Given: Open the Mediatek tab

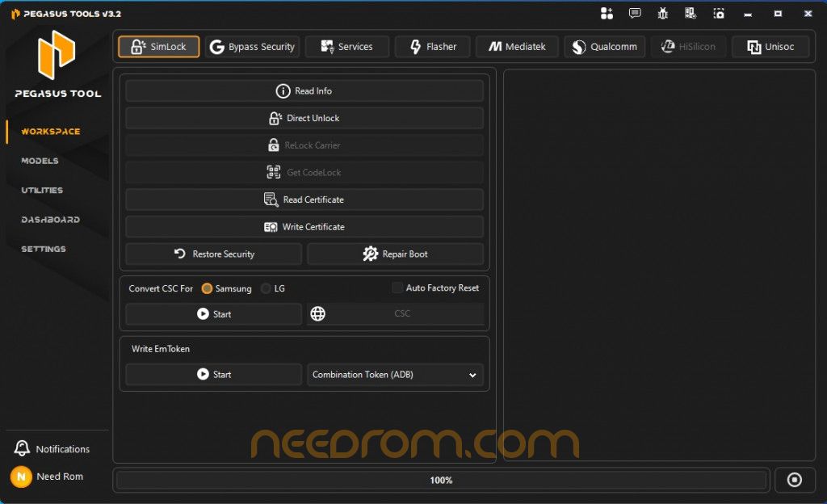Looking at the screenshot, I should point(517,47).
